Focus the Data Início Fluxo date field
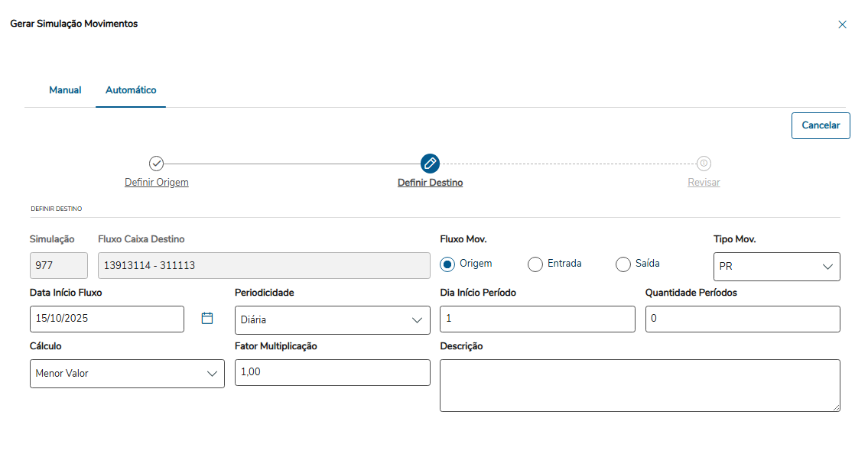The image size is (868, 470). pos(107,319)
